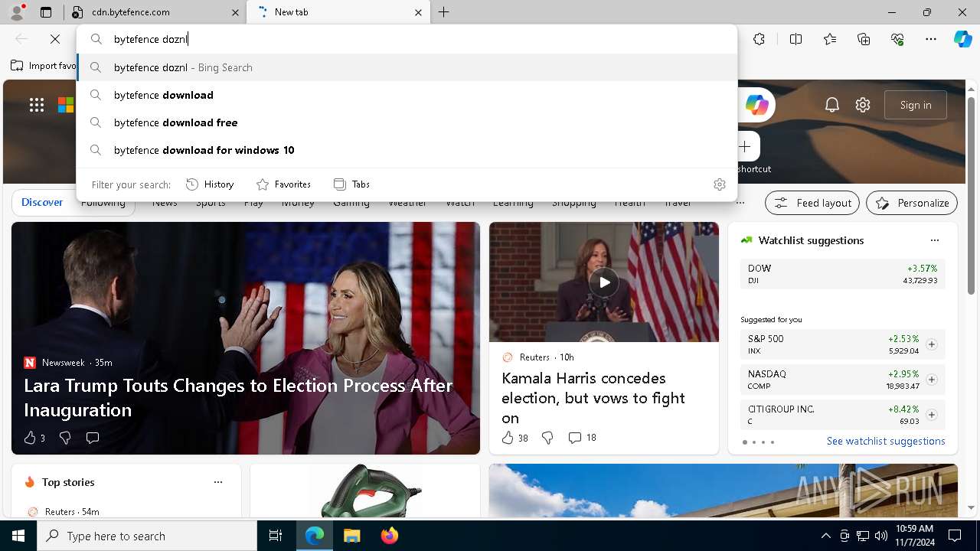Viewport: 980px width, 551px height.
Task: Open the tab actions menu icon
Action: 46,12
